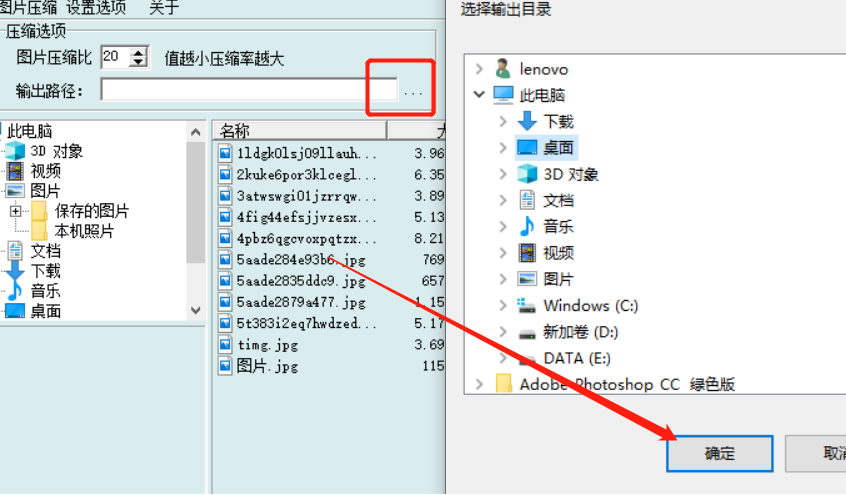846x495 pixels.
Task: Open the 关于 menu
Action: tap(164, 7)
